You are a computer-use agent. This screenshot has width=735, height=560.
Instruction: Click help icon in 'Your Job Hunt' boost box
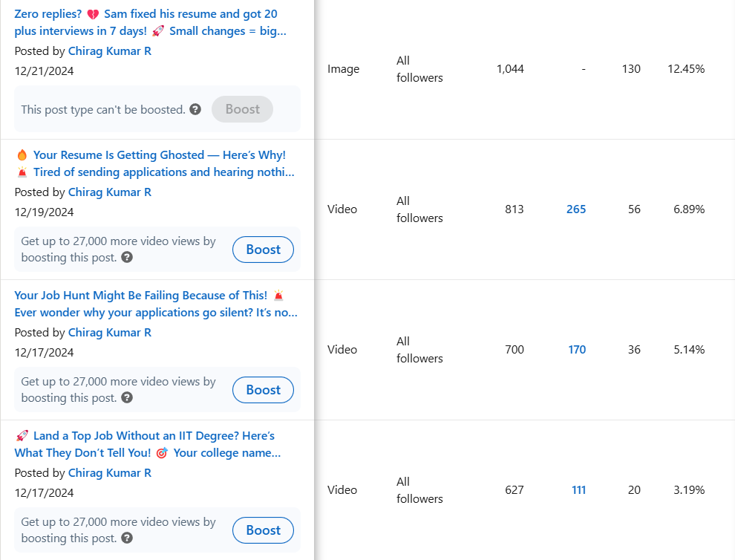(127, 397)
